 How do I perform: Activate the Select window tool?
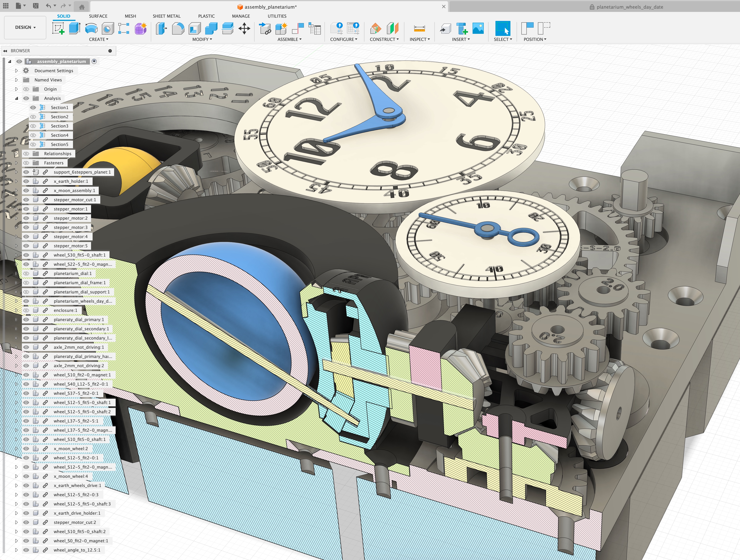coord(503,28)
